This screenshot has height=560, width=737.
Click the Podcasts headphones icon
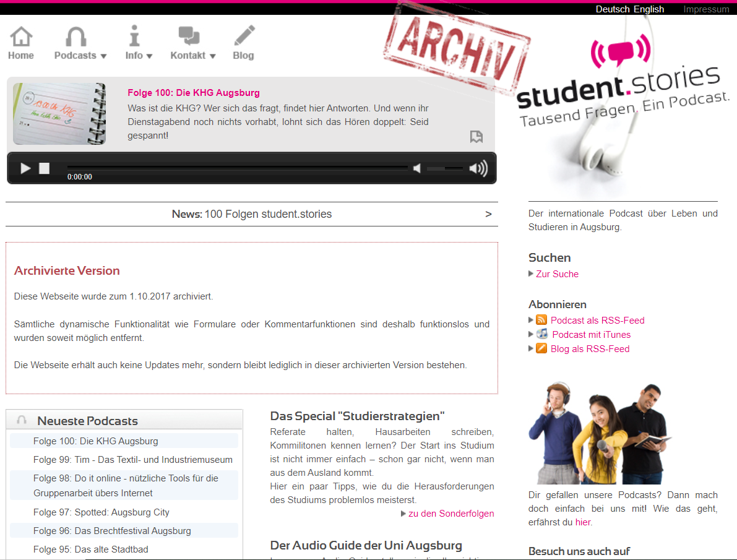(75, 37)
